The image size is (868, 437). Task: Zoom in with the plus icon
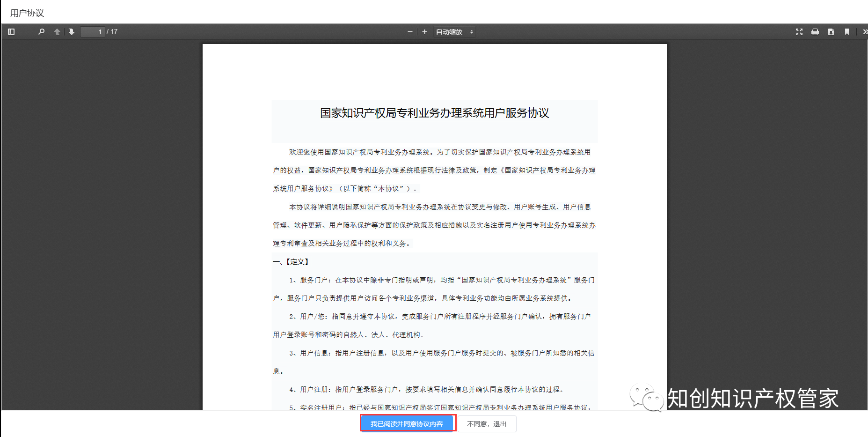424,32
